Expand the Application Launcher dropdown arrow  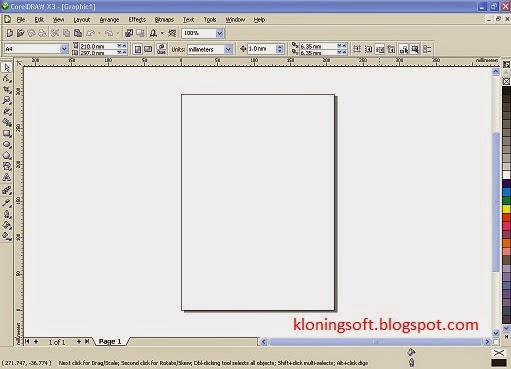[162, 33]
